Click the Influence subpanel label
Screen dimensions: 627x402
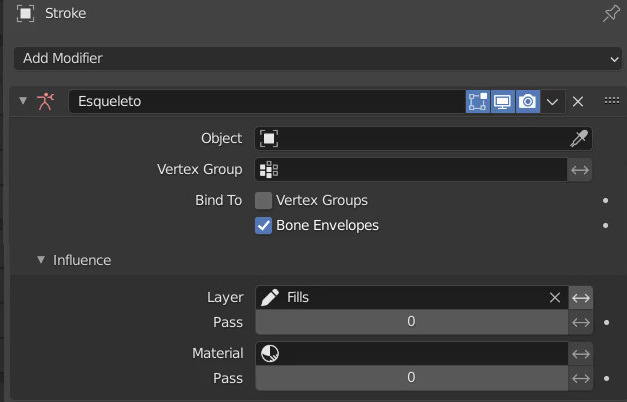82,260
